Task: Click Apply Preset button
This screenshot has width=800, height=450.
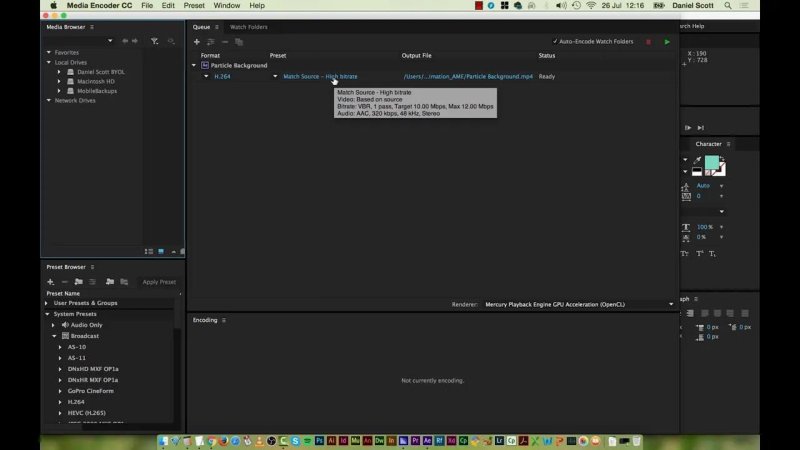Action: [x=159, y=282]
